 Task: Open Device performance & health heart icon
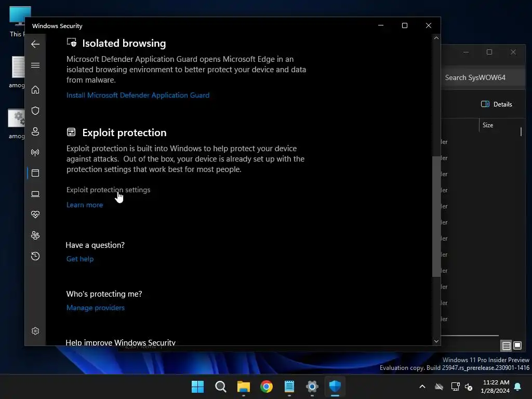(35, 215)
